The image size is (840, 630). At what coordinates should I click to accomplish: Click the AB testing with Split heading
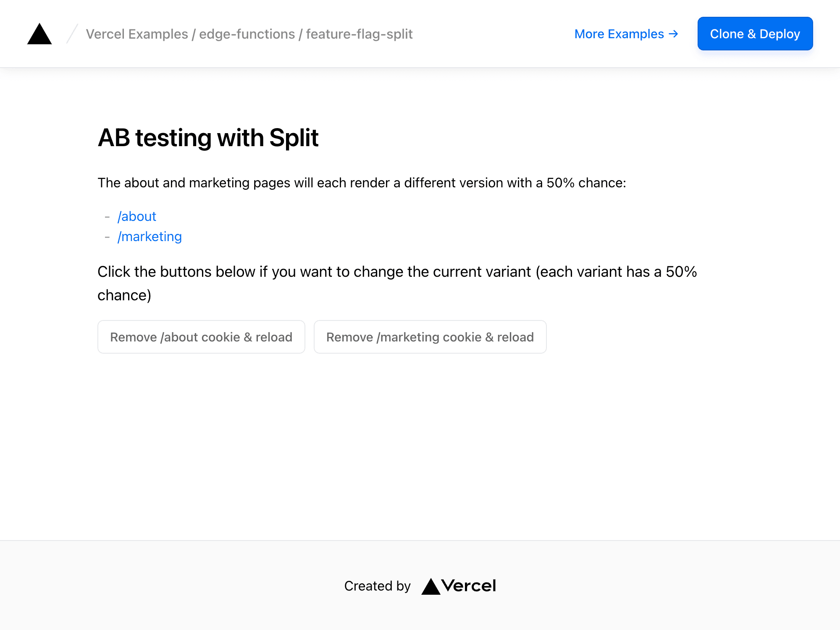[208, 137]
